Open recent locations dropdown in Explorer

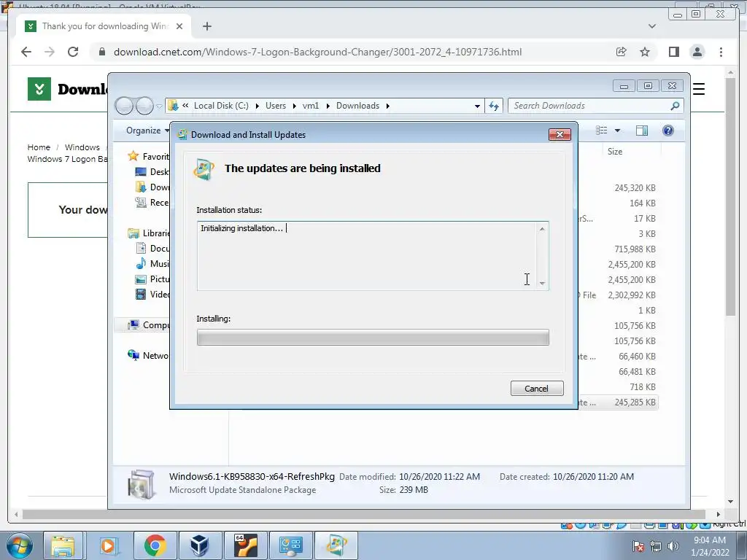tap(159, 106)
